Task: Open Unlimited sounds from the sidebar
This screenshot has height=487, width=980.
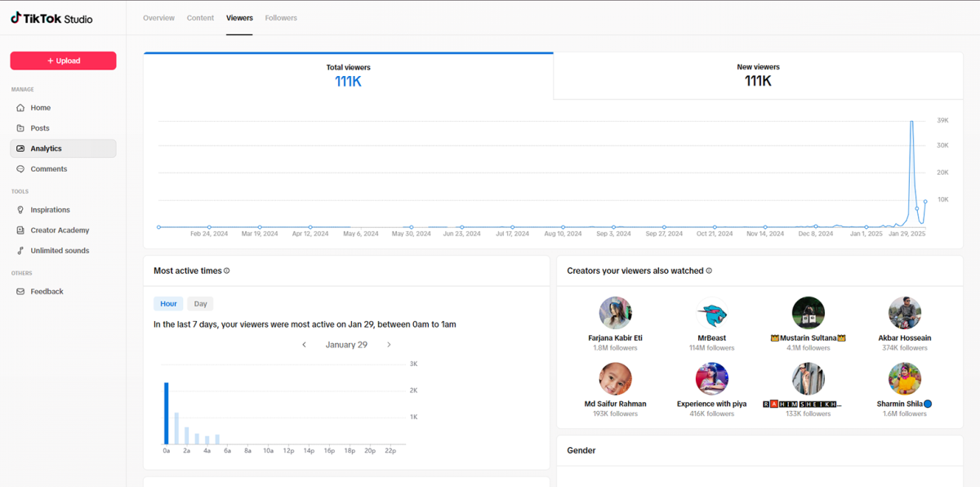Action: [63, 251]
